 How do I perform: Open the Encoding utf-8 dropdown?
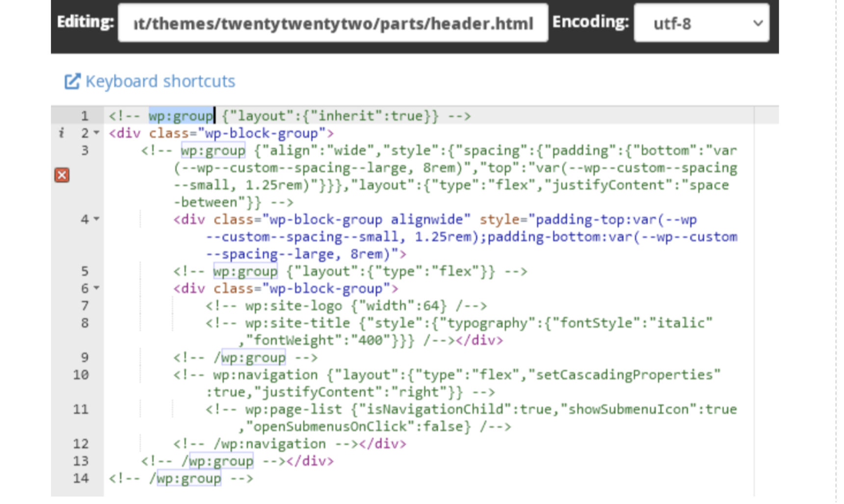[701, 23]
